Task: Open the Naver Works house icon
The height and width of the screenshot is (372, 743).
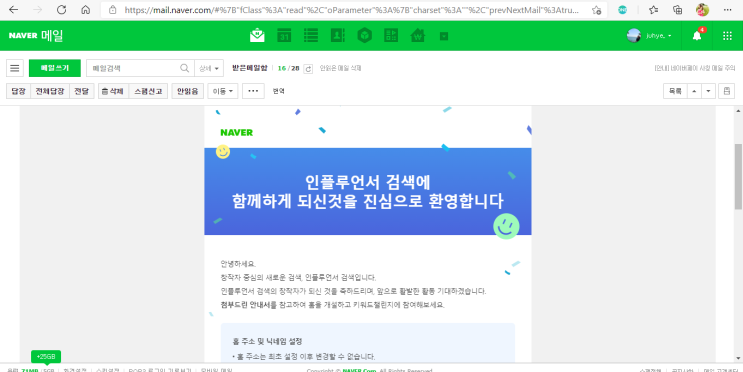Action: (417, 36)
